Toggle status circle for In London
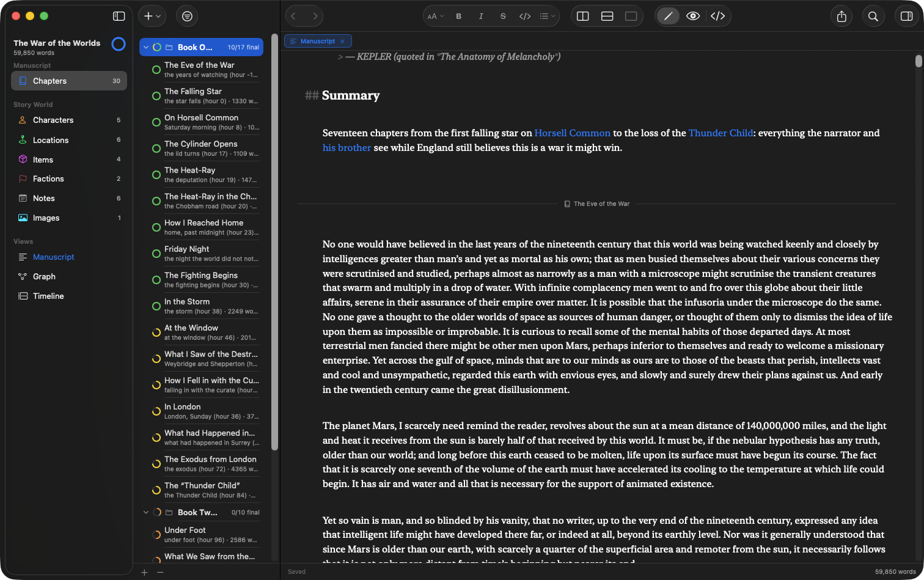924x580 pixels. coord(156,411)
